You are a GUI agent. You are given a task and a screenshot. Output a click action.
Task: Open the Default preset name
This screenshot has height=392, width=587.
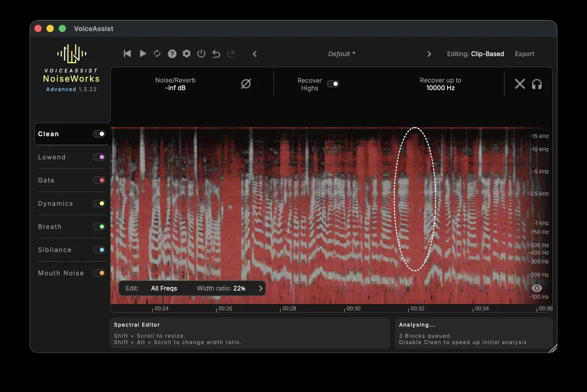click(x=341, y=54)
